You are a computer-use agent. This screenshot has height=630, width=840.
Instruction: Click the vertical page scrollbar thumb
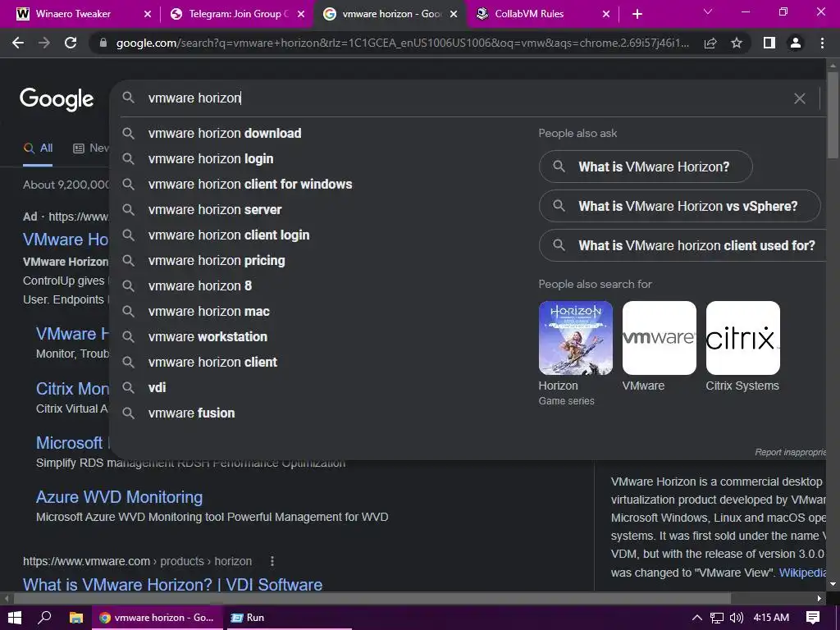point(833,115)
